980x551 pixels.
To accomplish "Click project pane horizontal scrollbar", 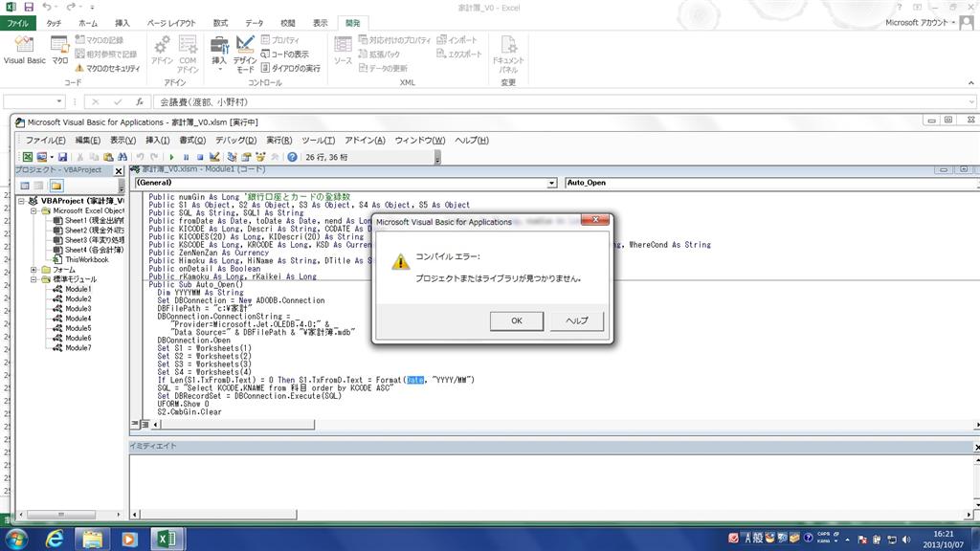I will click(61, 514).
